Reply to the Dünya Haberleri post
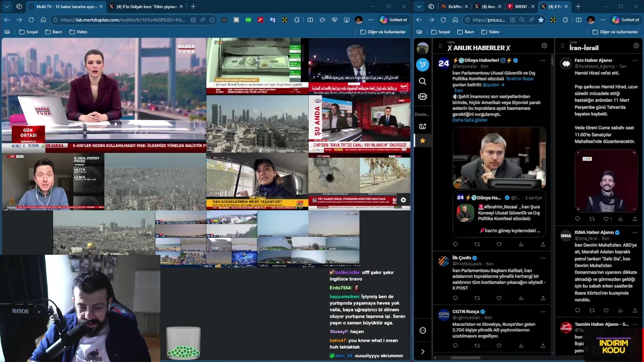This screenshot has height=362, width=644. [455, 244]
